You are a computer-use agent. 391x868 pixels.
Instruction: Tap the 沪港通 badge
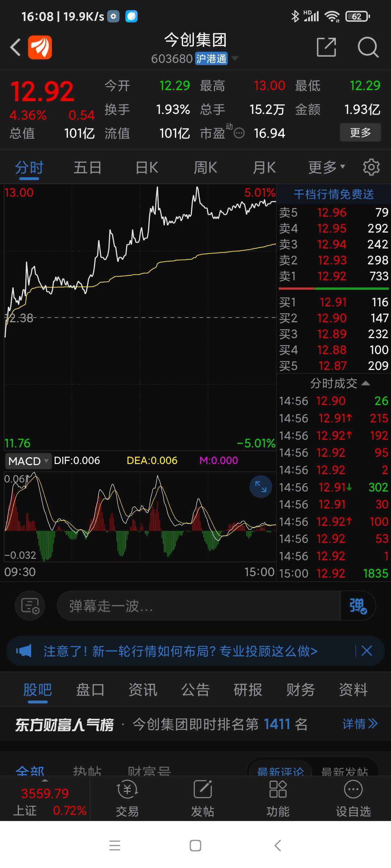211,58
